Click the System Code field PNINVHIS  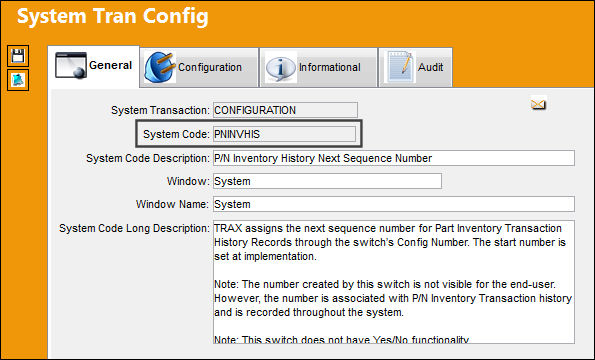click(x=284, y=134)
